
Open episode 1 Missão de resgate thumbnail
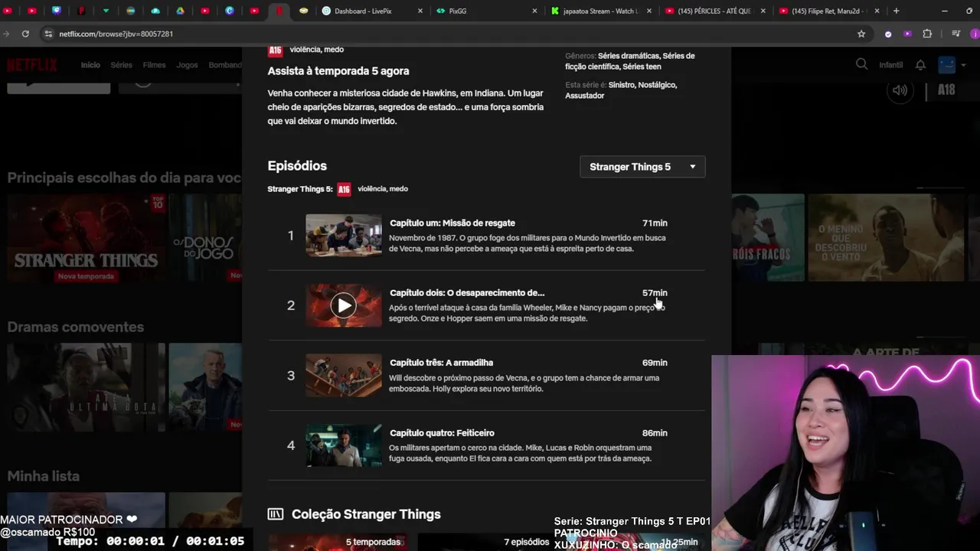(343, 235)
